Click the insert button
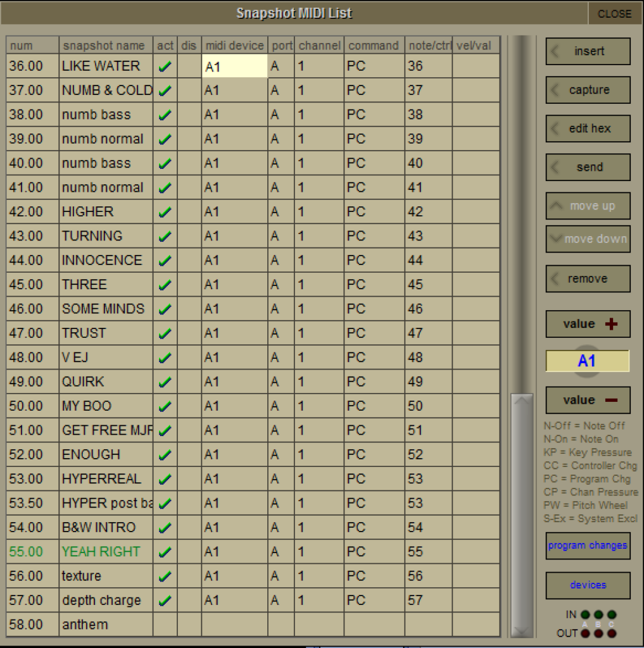Viewport: 644px width, 648px height. point(588,51)
